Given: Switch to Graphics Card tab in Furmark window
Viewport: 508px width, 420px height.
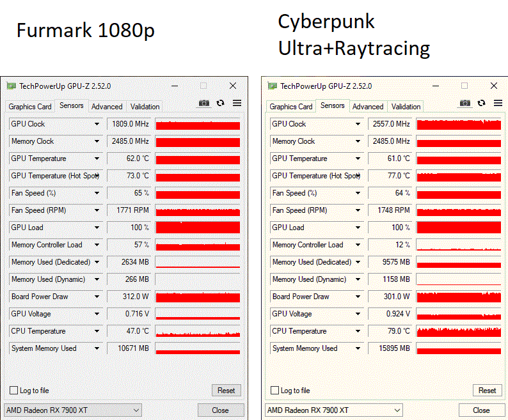Looking at the screenshot, I should (30, 107).
